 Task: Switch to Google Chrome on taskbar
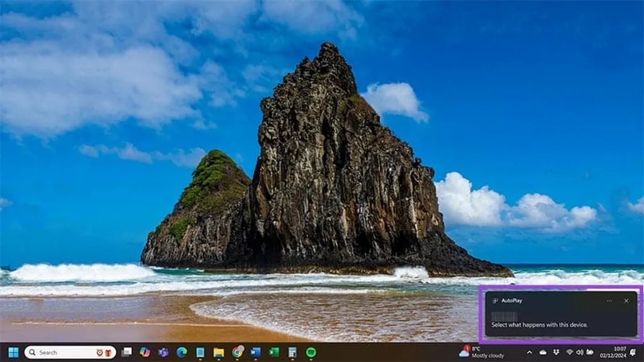click(x=237, y=353)
